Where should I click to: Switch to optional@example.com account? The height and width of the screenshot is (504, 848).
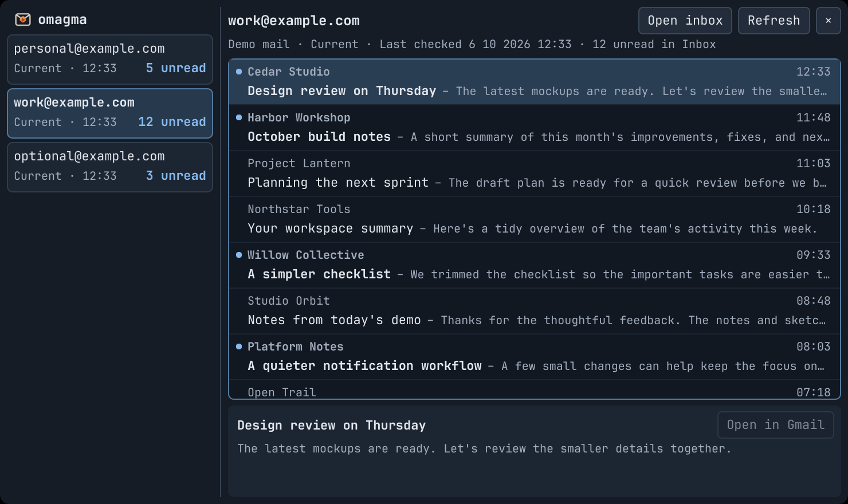110,167
